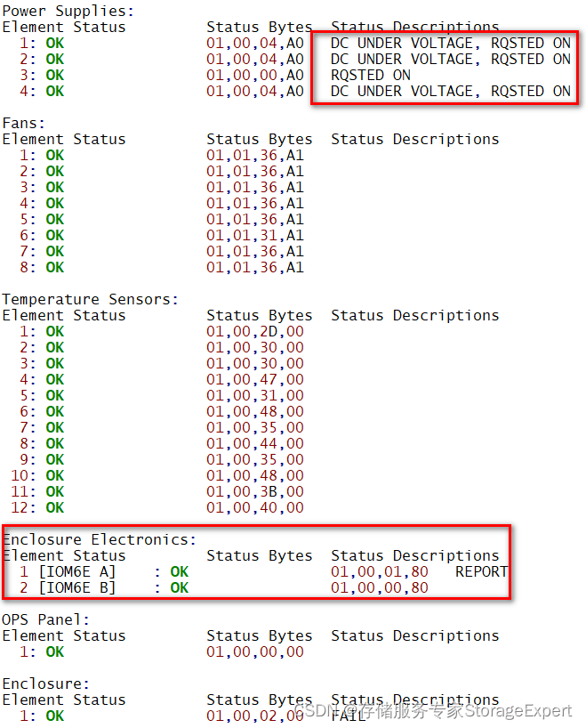Viewport: 586px width, 728px height.
Task: Select Temperature Sensor 5 bytes 01,00,31,00
Action: pos(255,395)
